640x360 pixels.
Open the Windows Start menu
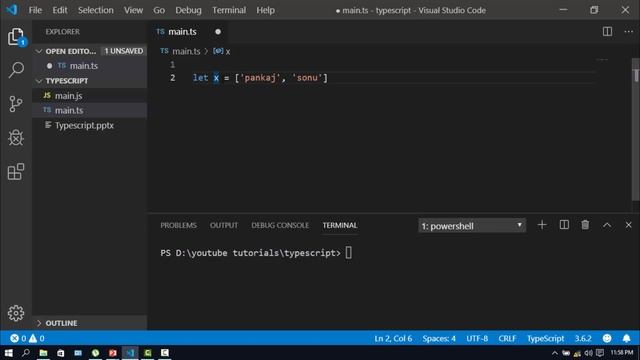click(9, 353)
